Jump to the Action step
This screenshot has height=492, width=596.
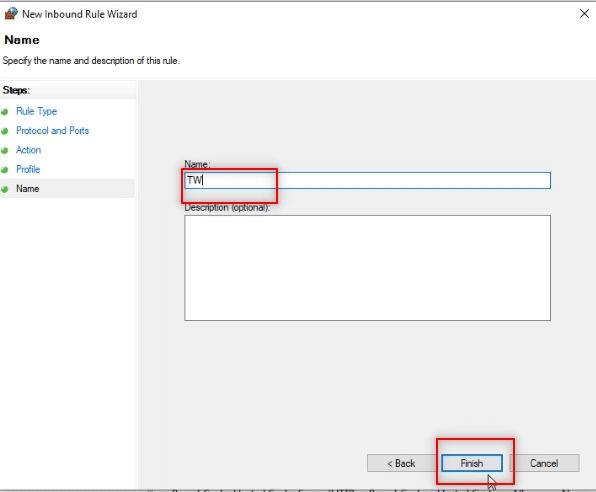pyautogui.click(x=29, y=150)
